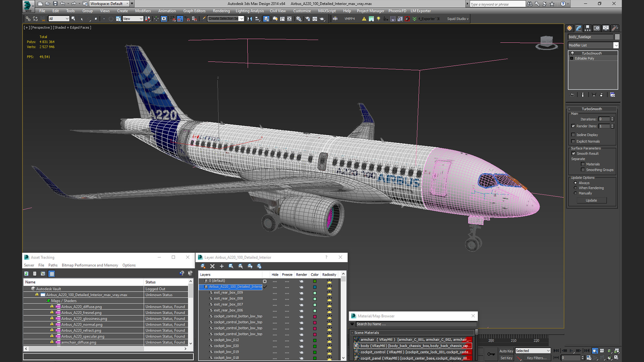Open the Rendering menu
This screenshot has width=644, height=362.
pyautogui.click(x=221, y=11)
